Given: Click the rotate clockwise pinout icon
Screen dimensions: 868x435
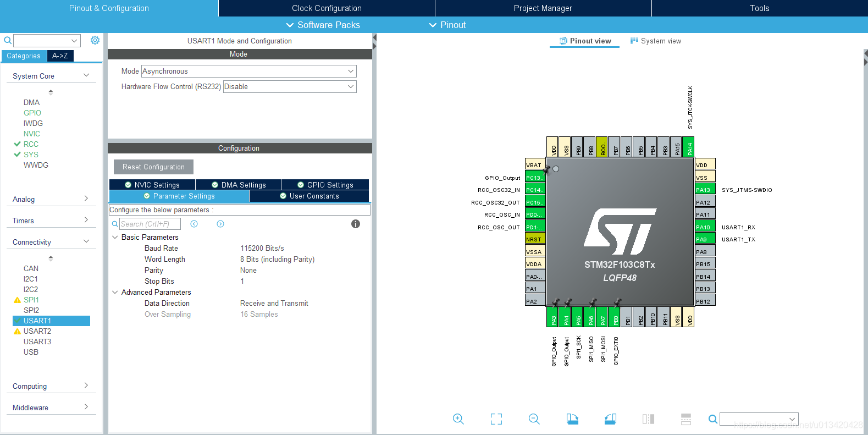Looking at the screenshot, I should tap(572, 419).
